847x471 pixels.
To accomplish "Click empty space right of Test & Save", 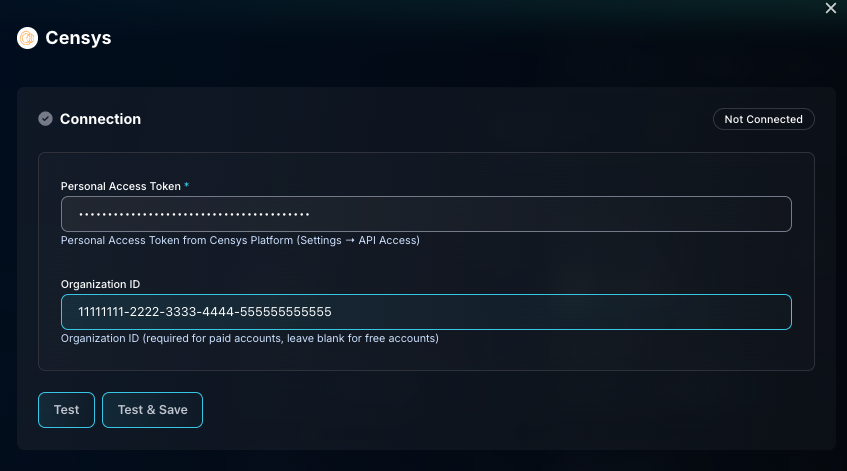I will (x=500, y=410).
